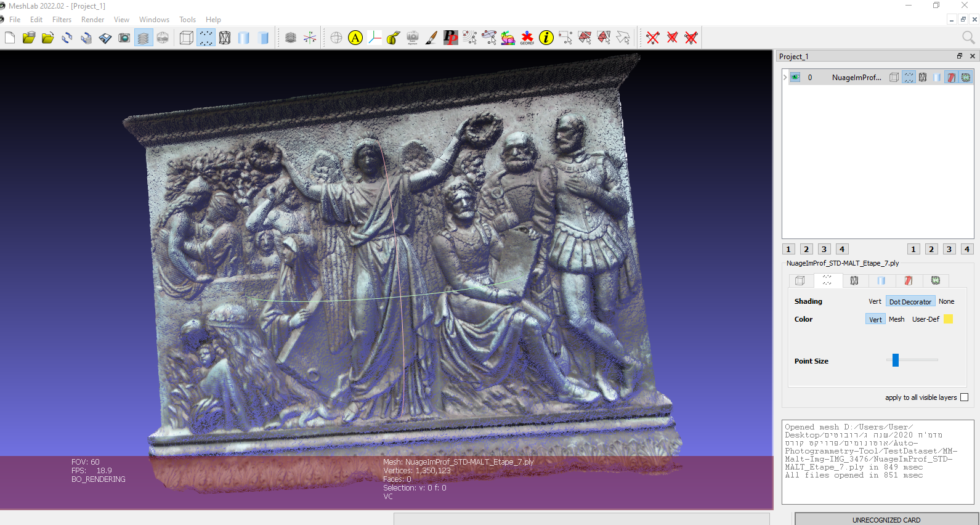The image size is (980, 525).
Task: Open the Tools menu
Action: coord(187,20)
